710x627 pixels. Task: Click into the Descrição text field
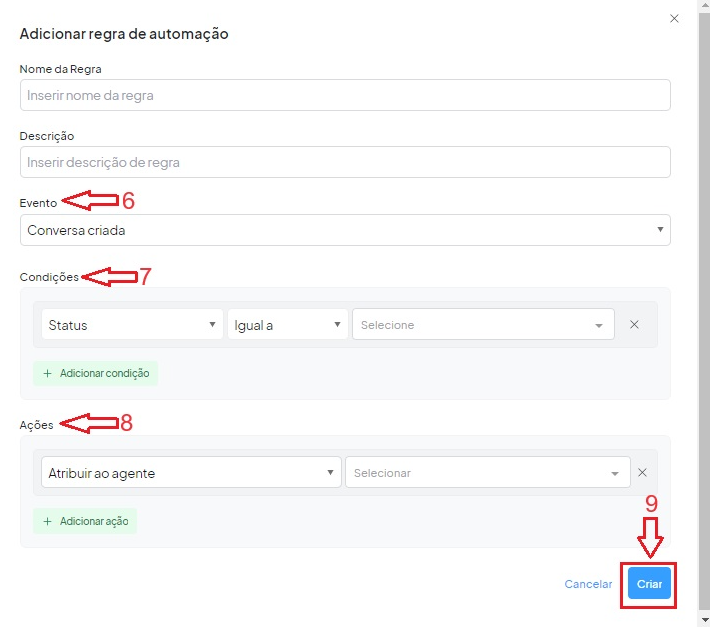pos(345,162)
